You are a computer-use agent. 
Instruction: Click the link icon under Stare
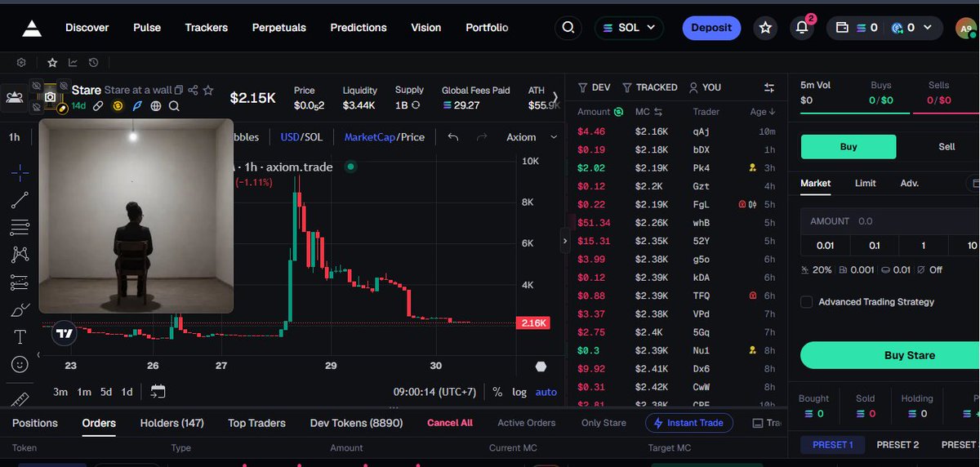[97, 106]
